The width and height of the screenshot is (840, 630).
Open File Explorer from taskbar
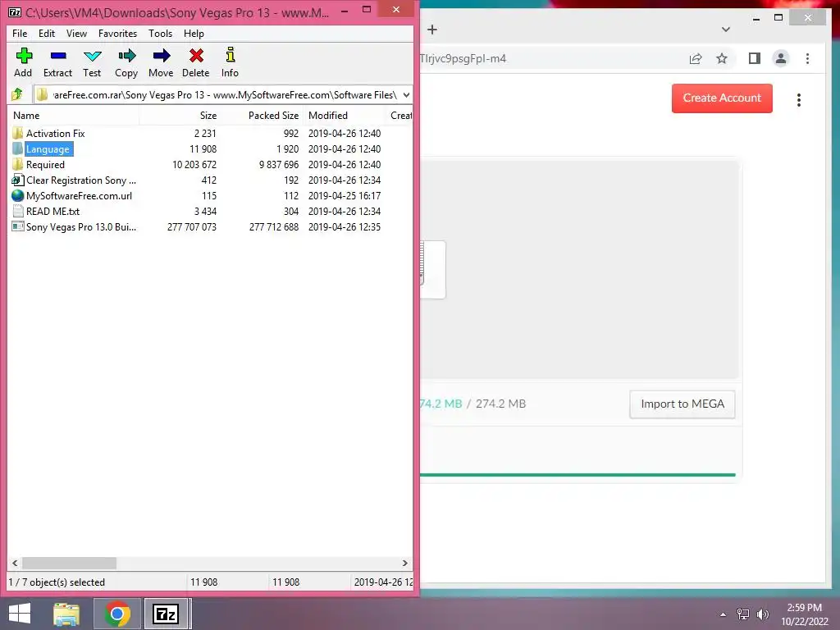click(x=66, y=614)
